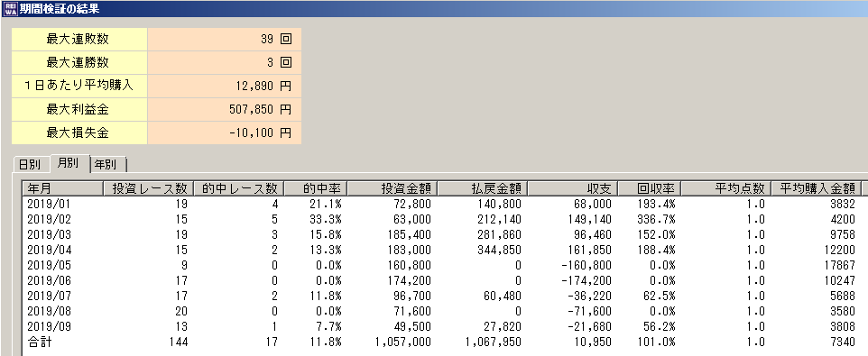Click the 17867 average purchase cell
The image size is (868, 356).
(840, 265)
